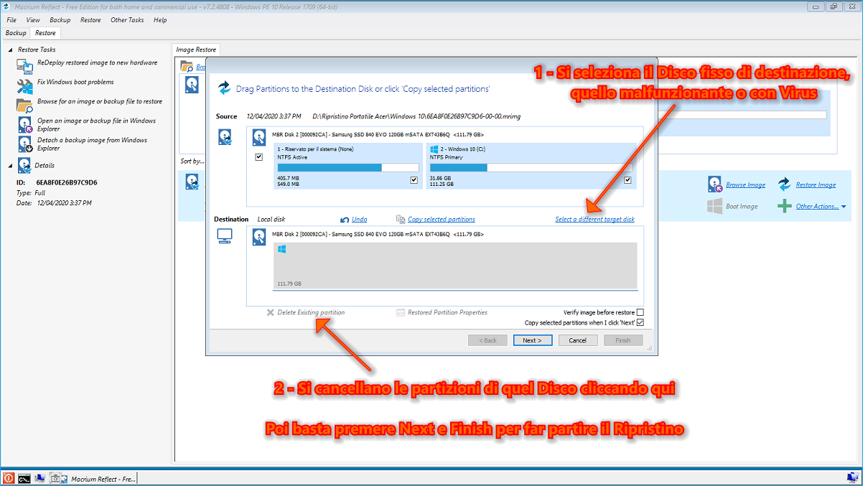This screenshot has height=486, width=868.
Task: Click the destination computer monitor icon
Action: (x=225, y=237)
